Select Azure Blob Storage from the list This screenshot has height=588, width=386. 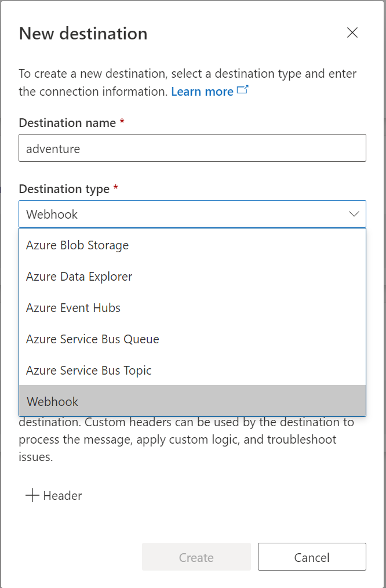coord(192,245)
